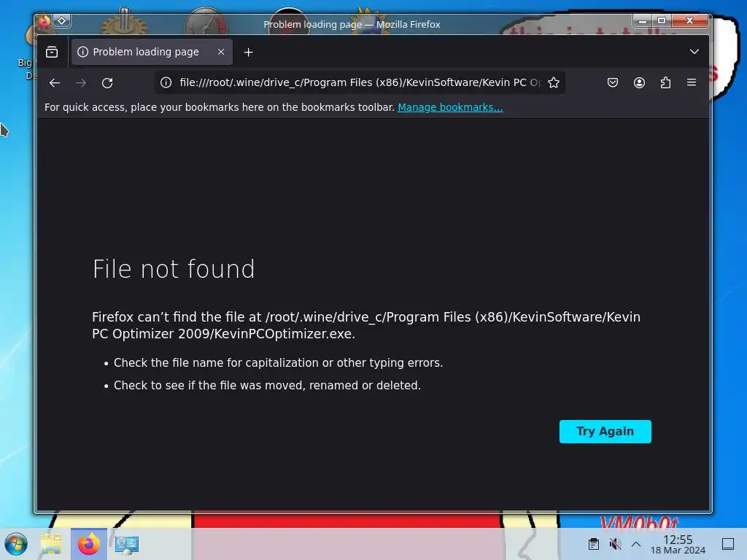Screen dimensions: 747x560
Task: Click the capitalization check bullet text
Action: click(x=278, y=363)
